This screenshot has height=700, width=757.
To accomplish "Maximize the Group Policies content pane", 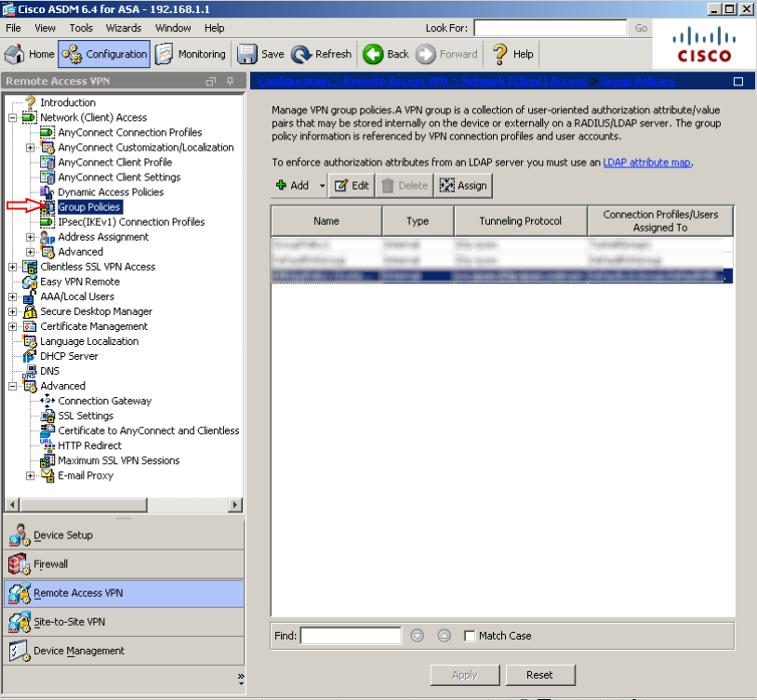I will 738,82.
